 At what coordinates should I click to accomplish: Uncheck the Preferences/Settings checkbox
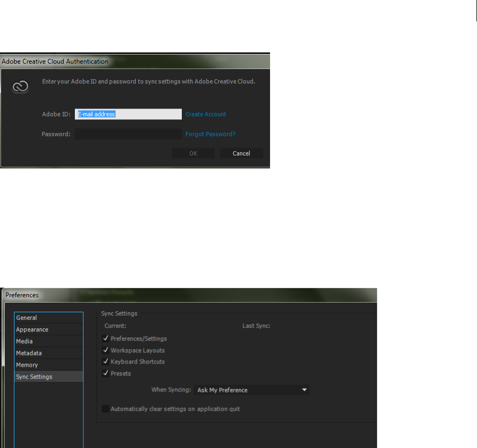pos(105,338)
